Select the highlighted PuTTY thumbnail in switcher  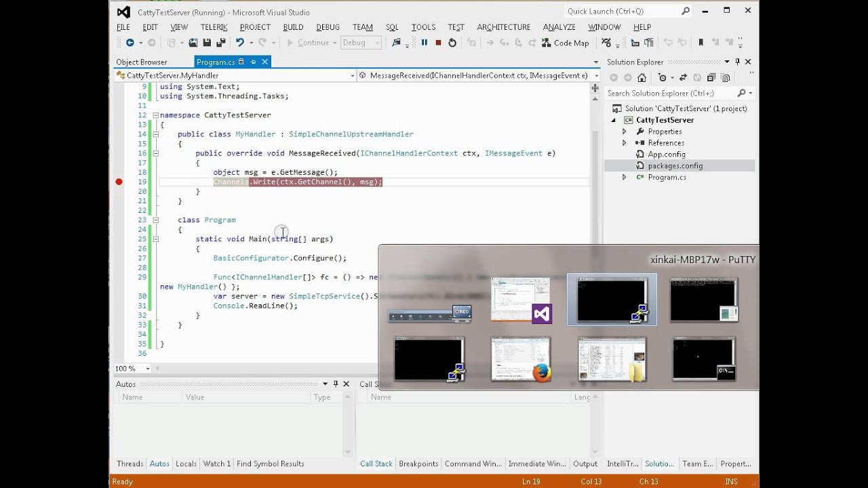[x=612, y=300]
